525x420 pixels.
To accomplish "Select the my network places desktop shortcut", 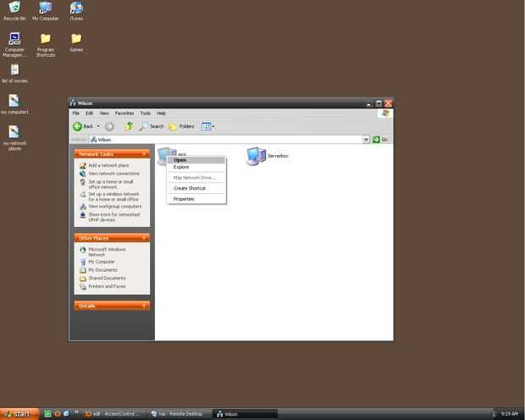I will click(x=14, y=138).
